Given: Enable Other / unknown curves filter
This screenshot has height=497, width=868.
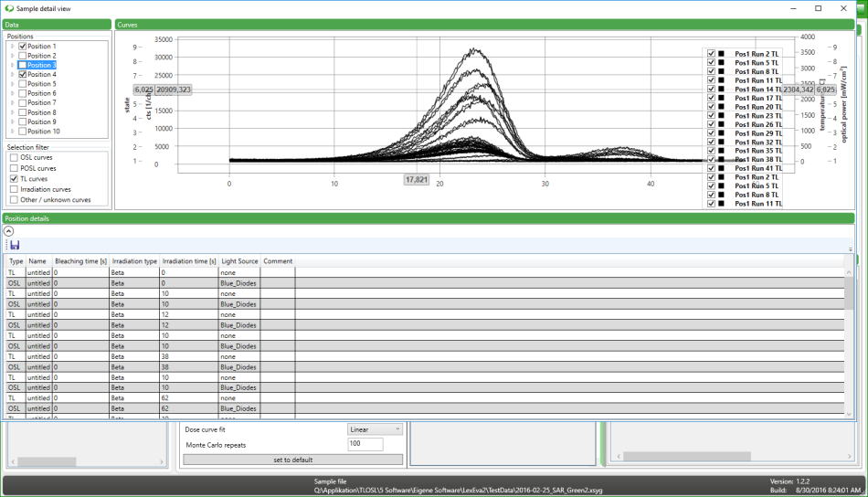Looking at the screenshot, I should coord(14,200).
